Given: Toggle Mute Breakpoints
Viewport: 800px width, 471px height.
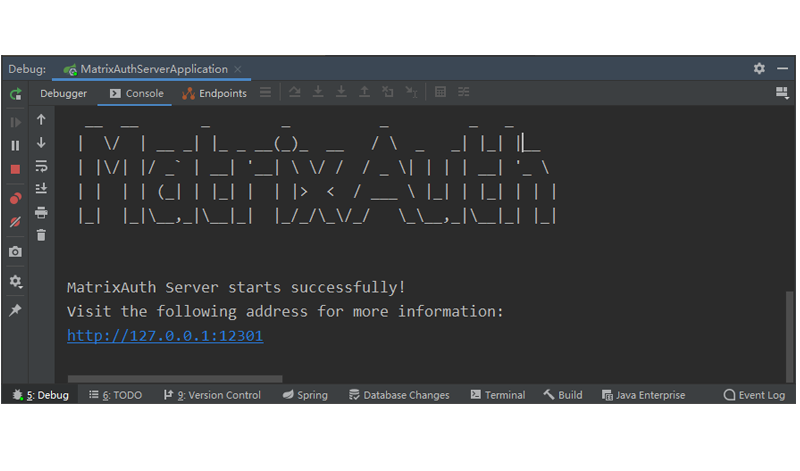Looking at the screenshot, I should click(x=15, y=222).
